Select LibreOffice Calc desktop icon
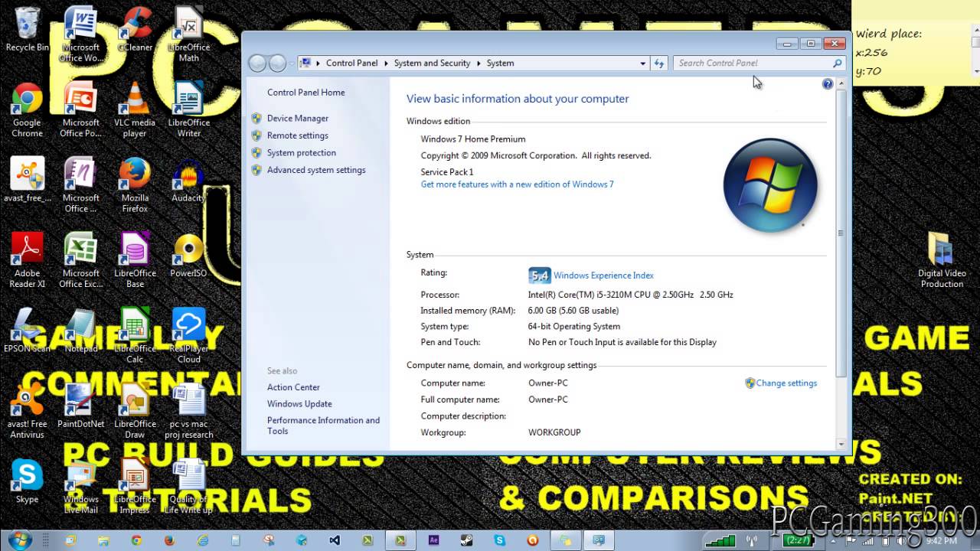The height and width of the screenshot is (551, 980). coord(135,335)
